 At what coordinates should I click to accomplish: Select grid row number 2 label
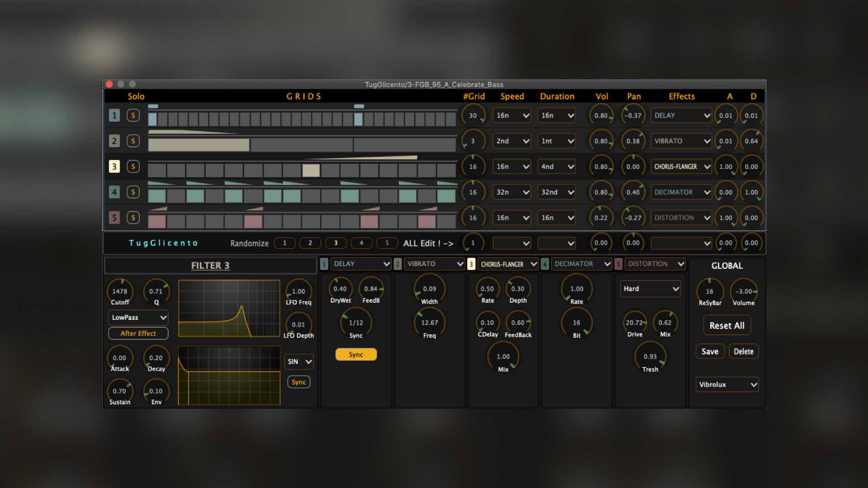pos(114,141)
